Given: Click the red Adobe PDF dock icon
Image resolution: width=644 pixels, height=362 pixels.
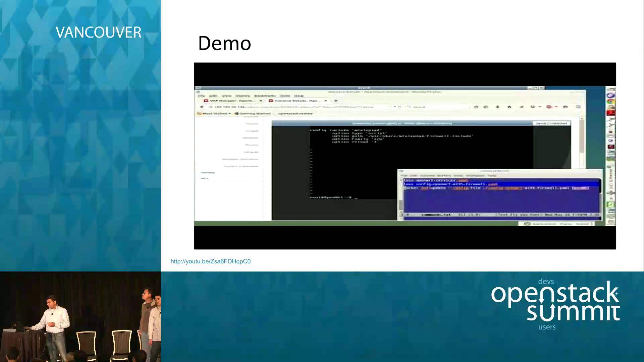Looking at the screenshot, I should (x=611, y=113).
